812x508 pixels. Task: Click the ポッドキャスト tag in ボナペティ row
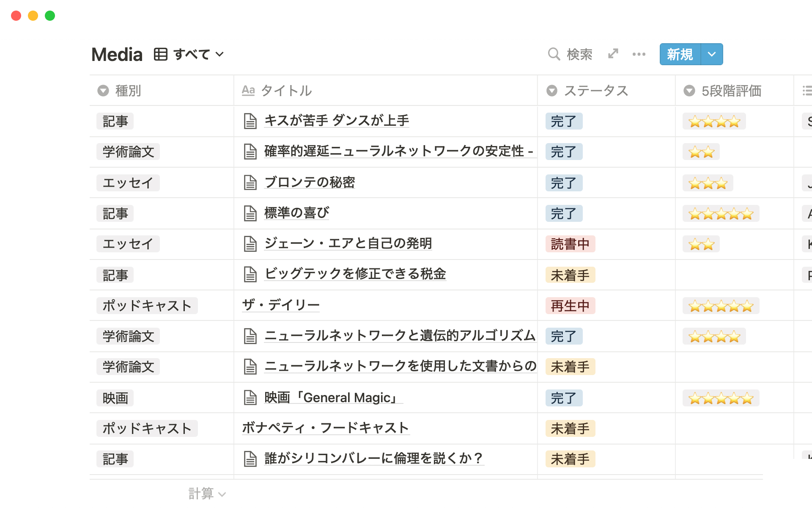pos(147,428)
